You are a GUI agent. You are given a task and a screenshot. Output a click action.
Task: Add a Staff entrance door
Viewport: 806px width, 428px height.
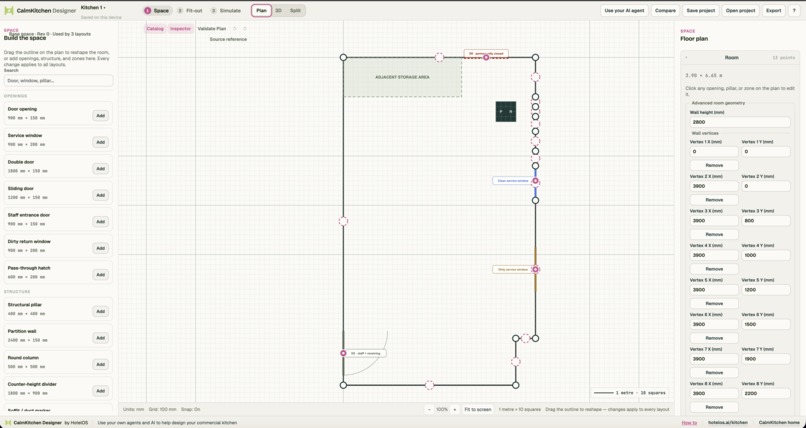100,221
